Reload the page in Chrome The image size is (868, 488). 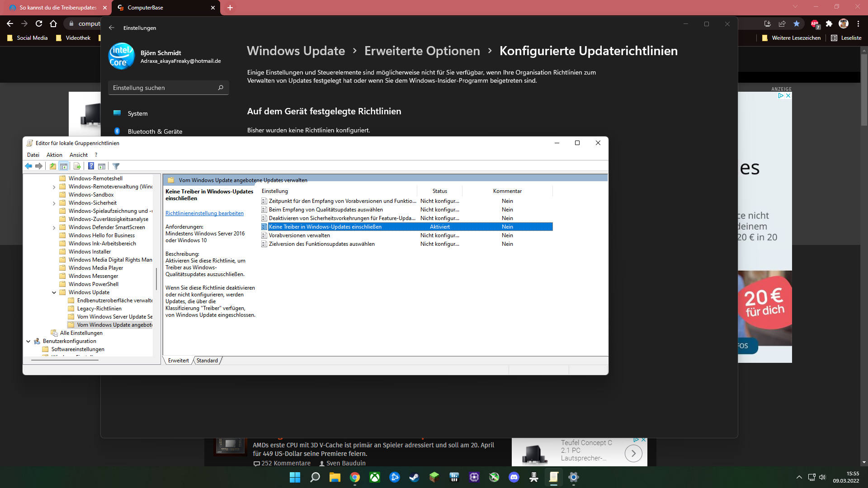click(x=39, y=23)
